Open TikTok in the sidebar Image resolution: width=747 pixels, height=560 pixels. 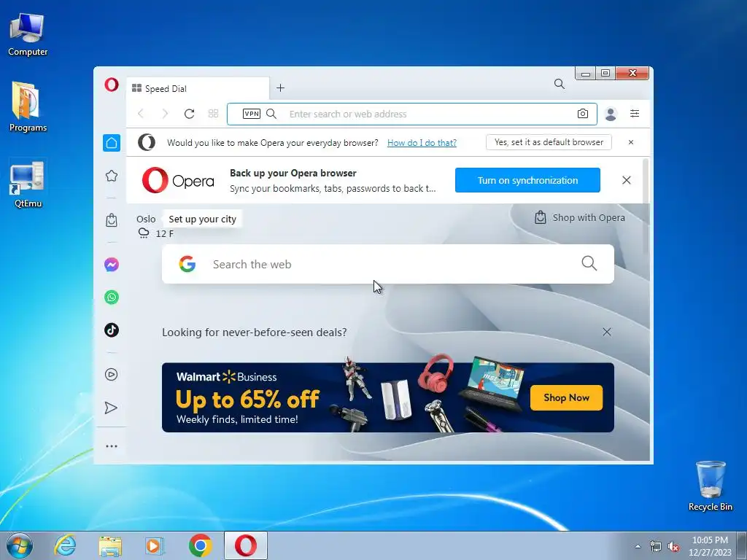112,330
